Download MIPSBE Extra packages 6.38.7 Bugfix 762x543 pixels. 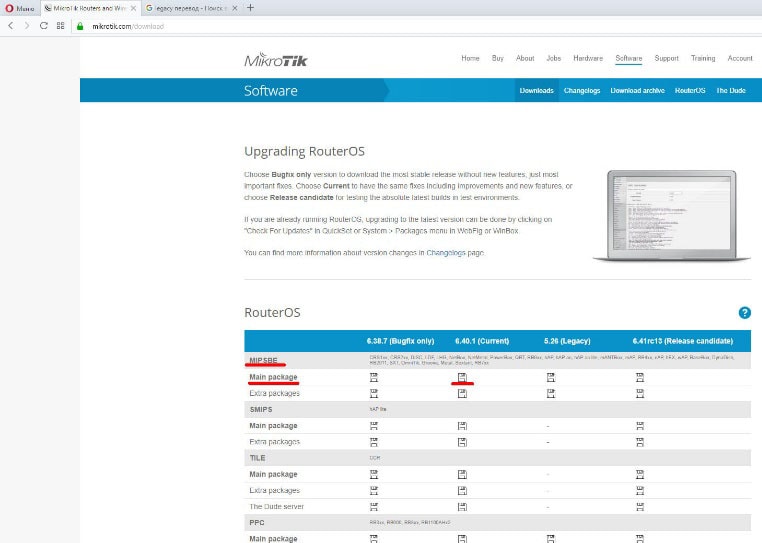point(374,393)
